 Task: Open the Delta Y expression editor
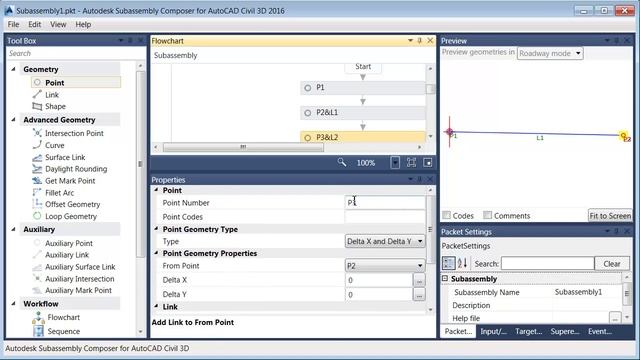419,294
